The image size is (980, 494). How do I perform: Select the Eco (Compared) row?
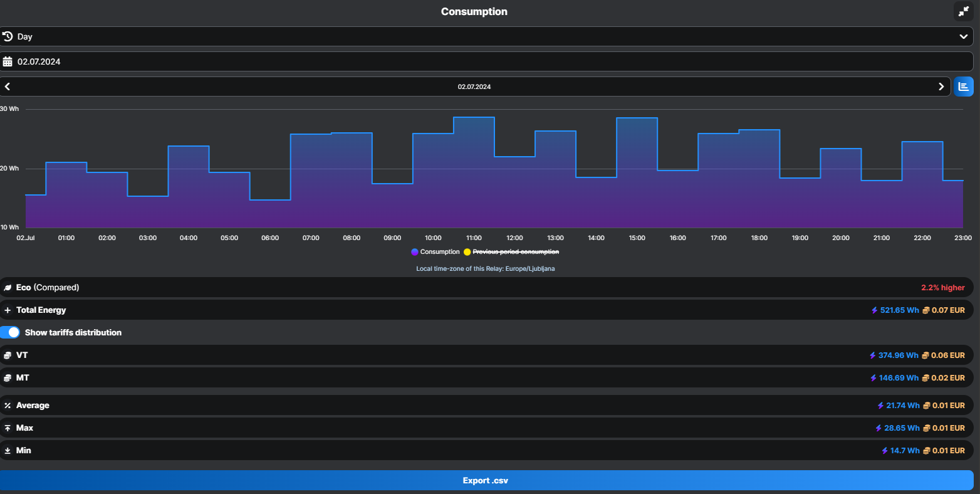486,287
